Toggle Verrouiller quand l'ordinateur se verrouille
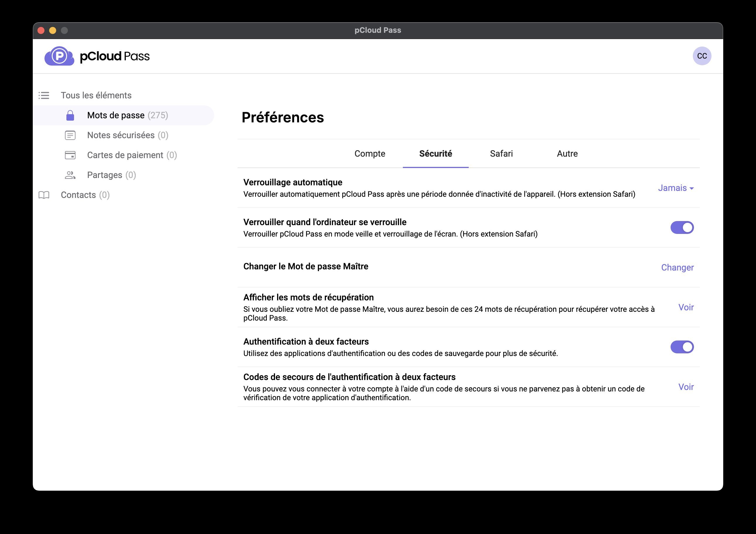The width and height of the screenshot is (756, 534). point(682,228)
